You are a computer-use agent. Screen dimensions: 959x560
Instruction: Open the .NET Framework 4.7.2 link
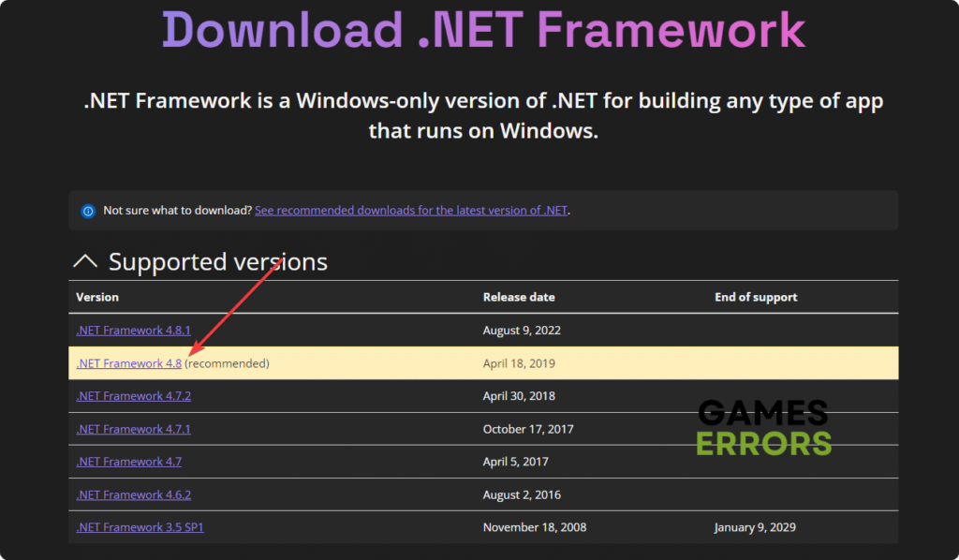(133, 395)
